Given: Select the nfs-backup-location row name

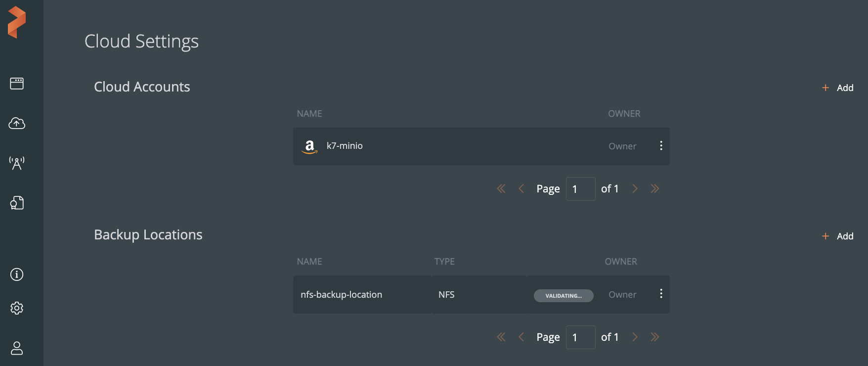Looking at the screenshot, I should pyautogui.click(x=341, y=295).
